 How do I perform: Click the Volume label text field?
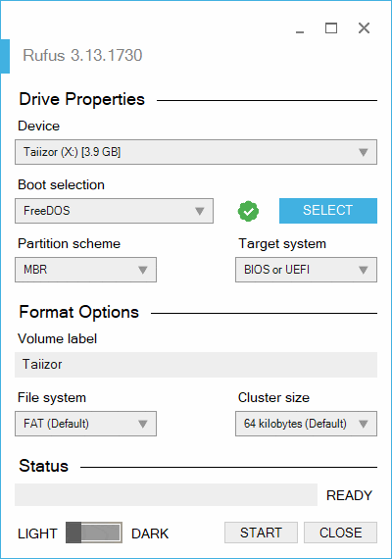coord(196,365)
